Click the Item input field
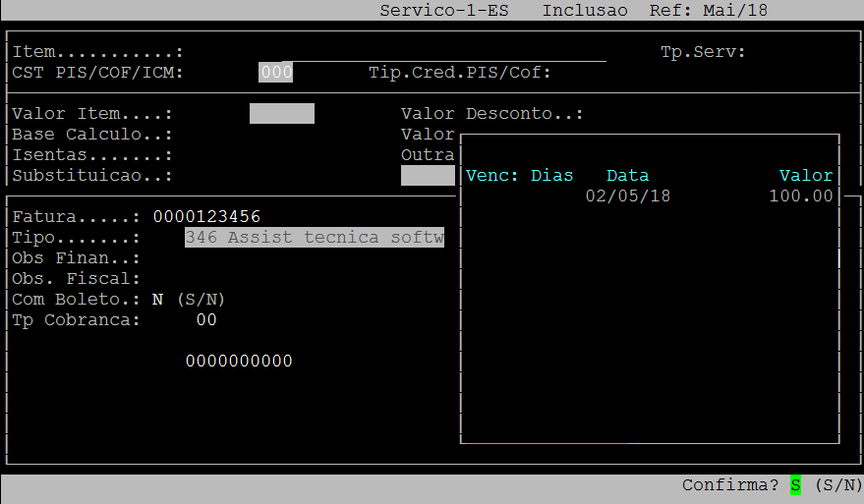 pos(393,52)
